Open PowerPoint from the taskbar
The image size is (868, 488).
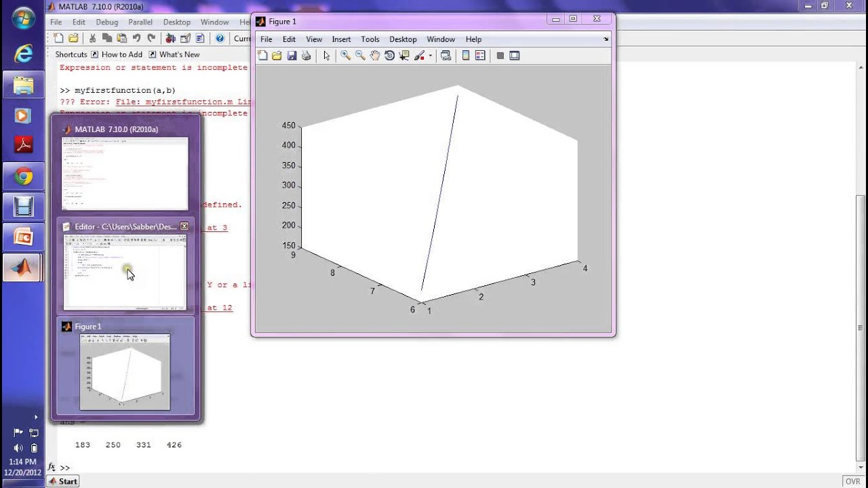[x=23, y=237]
